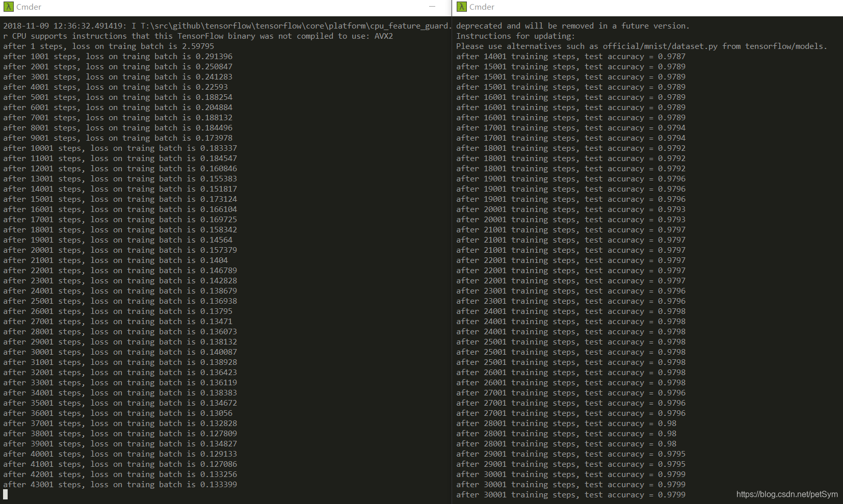Screen dimensions: 843x504
Task: Click the loss 0.169725 line
Action: coord(120,220)
